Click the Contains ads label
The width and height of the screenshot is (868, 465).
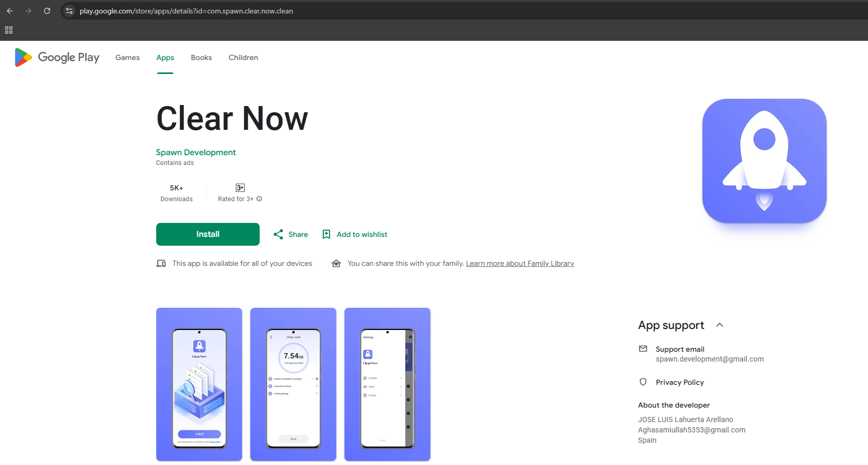pos(175,163)
